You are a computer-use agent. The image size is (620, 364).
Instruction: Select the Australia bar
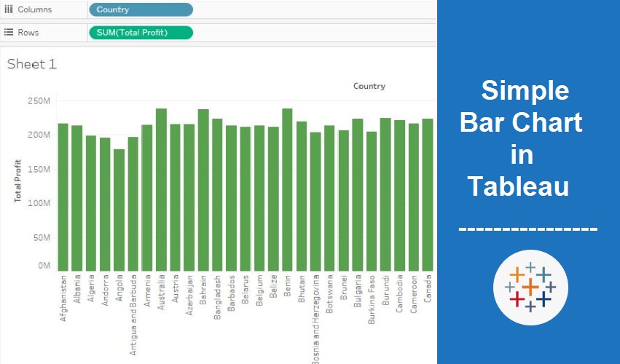[x=161, y=190]
